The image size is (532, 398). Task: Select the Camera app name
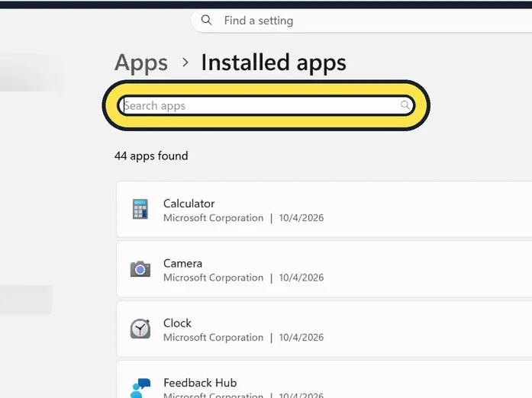coord(182,263)
